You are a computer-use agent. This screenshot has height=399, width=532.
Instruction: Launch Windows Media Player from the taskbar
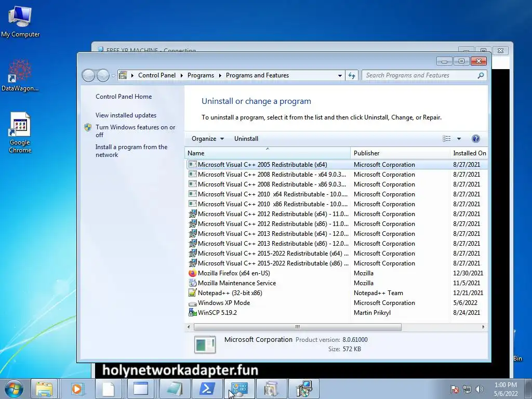[76, 389]
